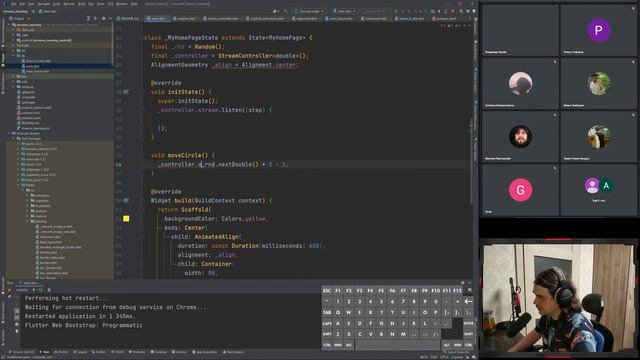Click the P participant avatar in video call
This screenshot has width=640, height=360.
[x=599, y=30]
